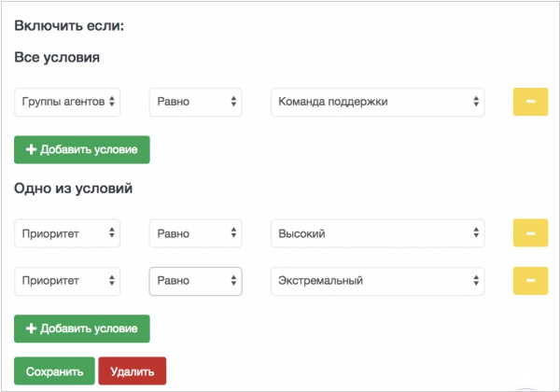Click plus icon under Все условия section
This screenshot has height=392, width=560.
[x=31, y=149]
